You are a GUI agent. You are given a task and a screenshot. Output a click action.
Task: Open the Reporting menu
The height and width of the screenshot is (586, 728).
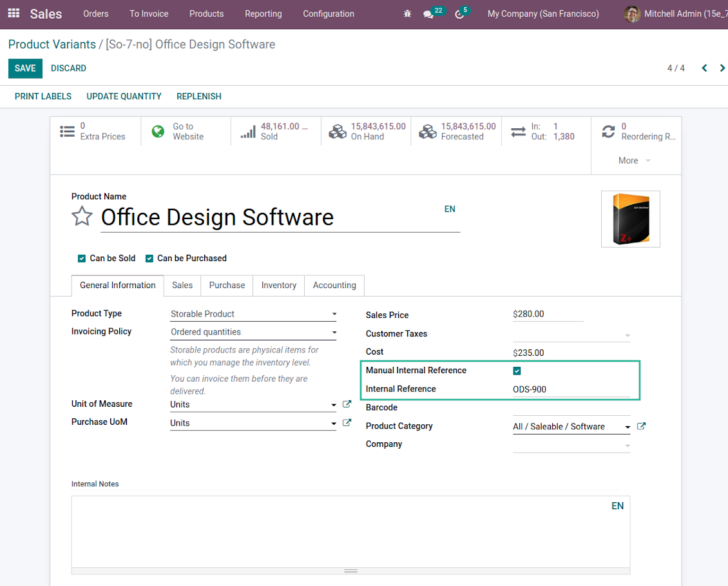tap(263, 14)
